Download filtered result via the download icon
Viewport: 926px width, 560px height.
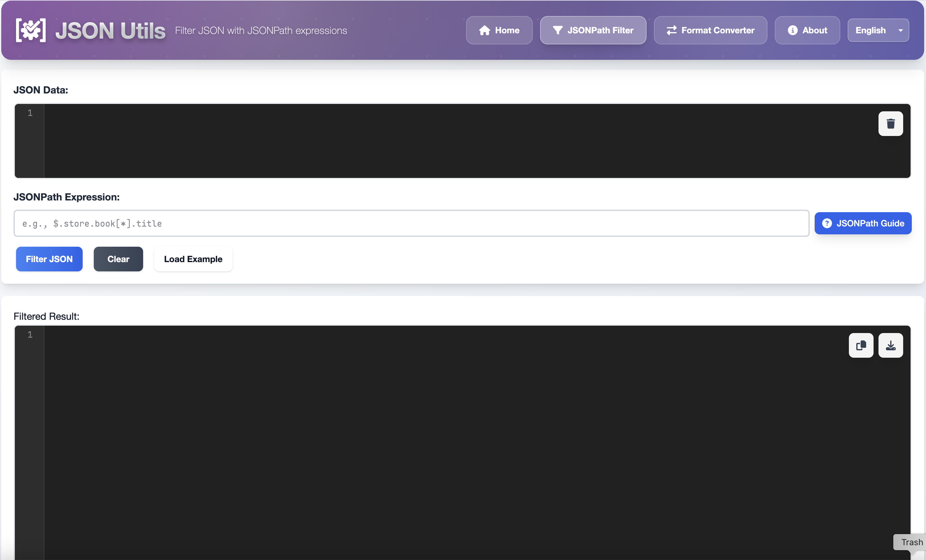tap(890, 345)
